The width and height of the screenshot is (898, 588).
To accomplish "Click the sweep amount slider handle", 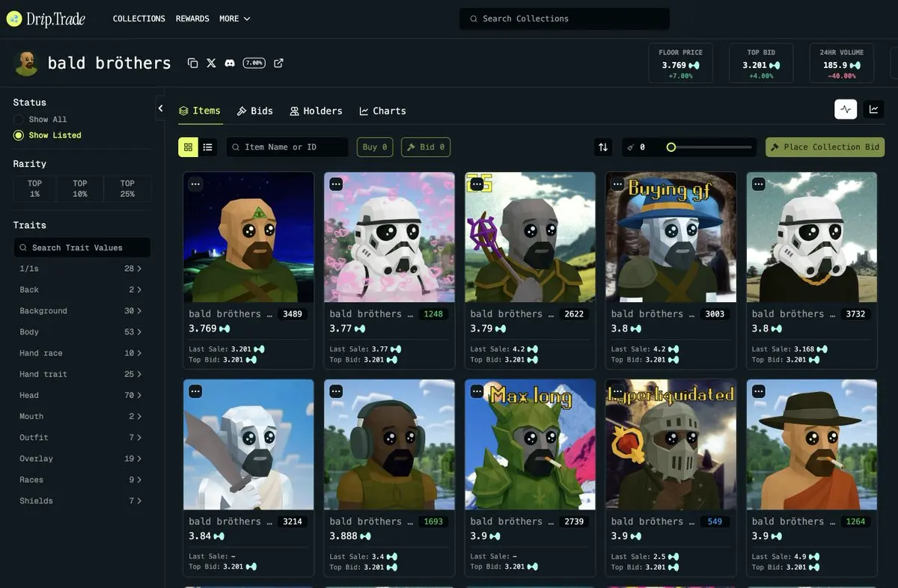I will [x=671, y=147].
